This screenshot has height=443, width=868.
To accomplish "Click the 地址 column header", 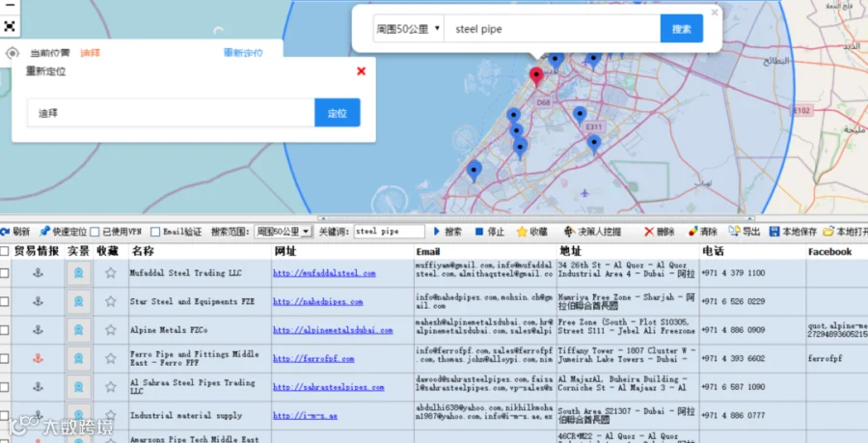I will [571, 251].
